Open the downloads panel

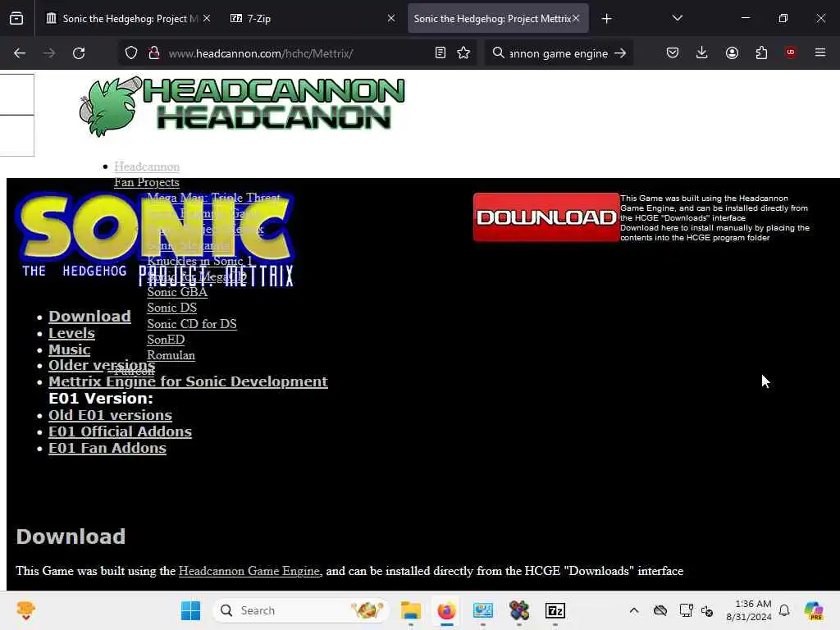point(702,53)
